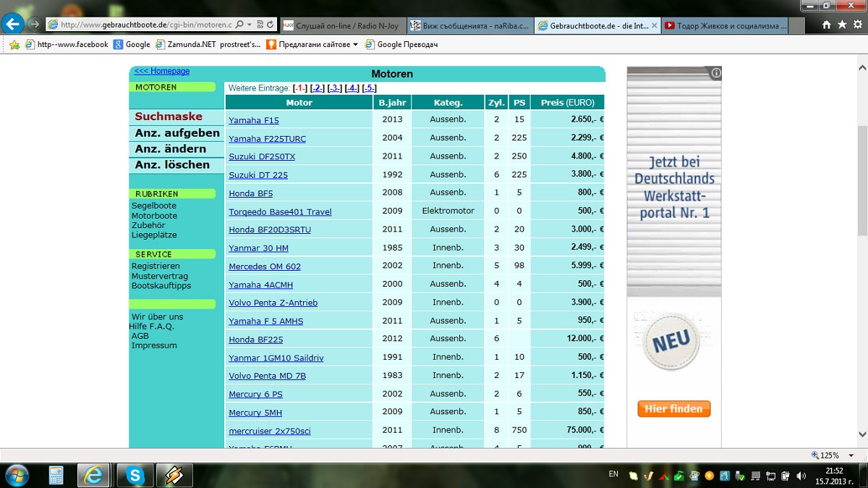Open the http--www.facebook favorite
The image size is (868, 488).
click(67, 44)
